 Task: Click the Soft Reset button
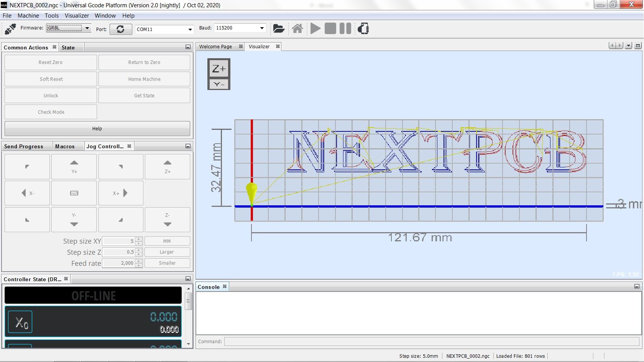51,79
